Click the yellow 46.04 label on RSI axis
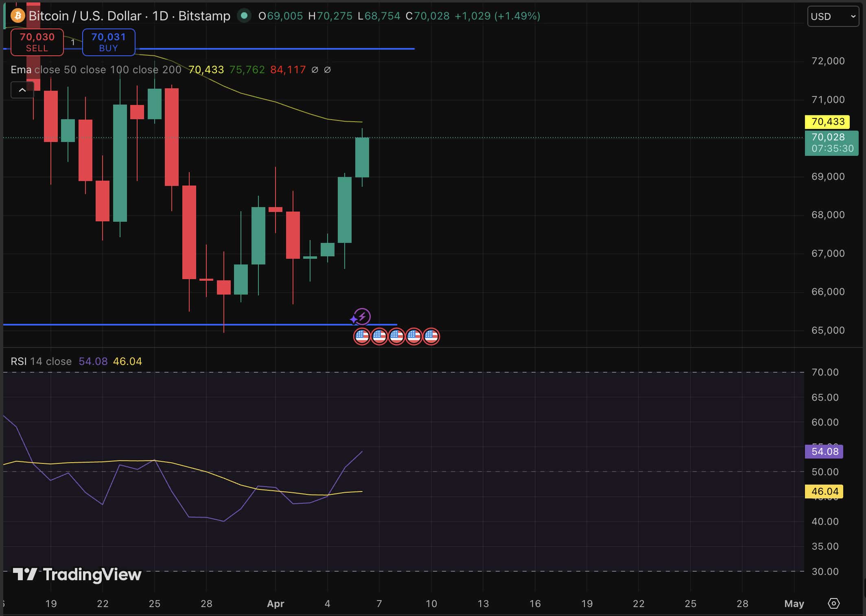 (824, 491)
